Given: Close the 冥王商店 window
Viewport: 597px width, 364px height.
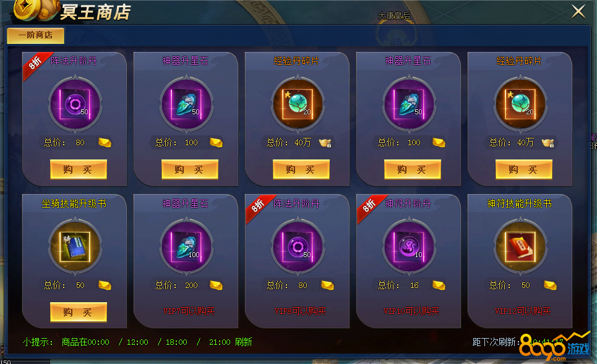Looking at the screenshot, I should (x=578, y=11).
